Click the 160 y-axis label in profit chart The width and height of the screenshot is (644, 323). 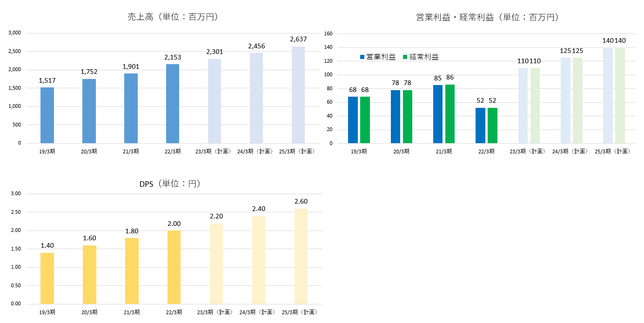(x=328, y=33)
